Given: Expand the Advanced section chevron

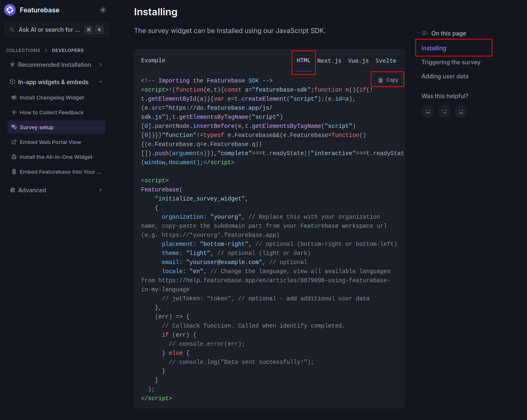Looking at the screenshot, I should click(101, 190).
